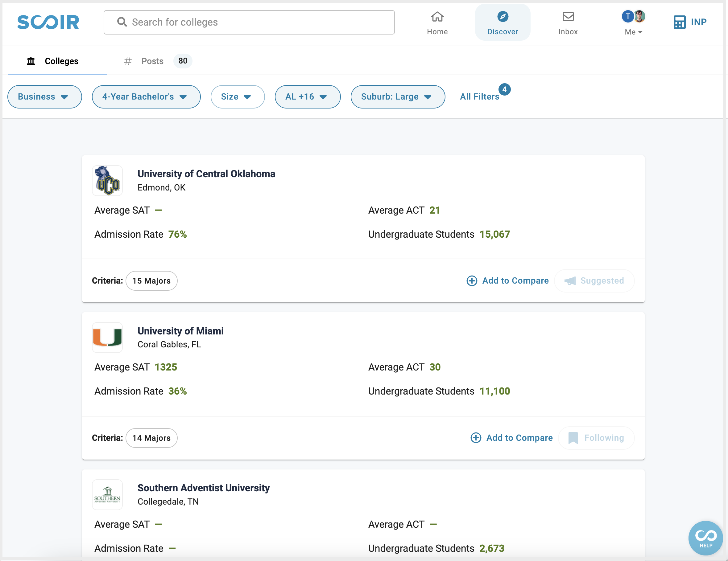Screen dimensions: 728x561
Task: Add University of Central Oklahoma to Compare
Action: click(507, 281)
